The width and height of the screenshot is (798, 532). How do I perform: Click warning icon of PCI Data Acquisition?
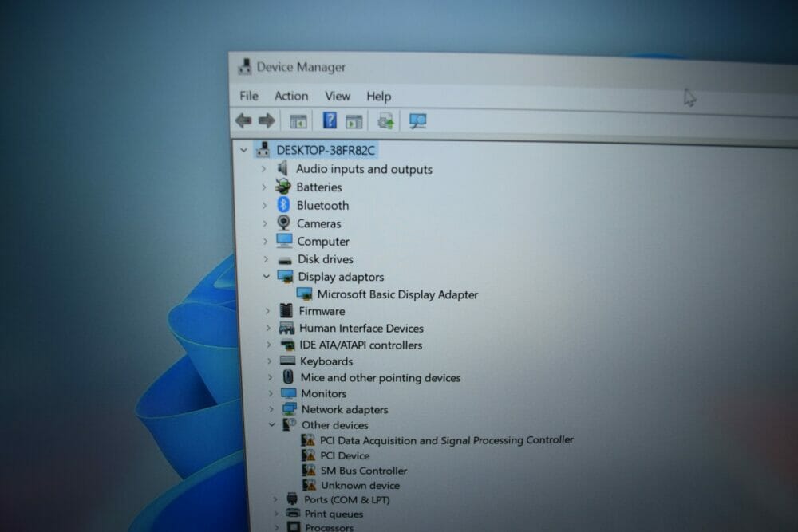coord(308,439)
